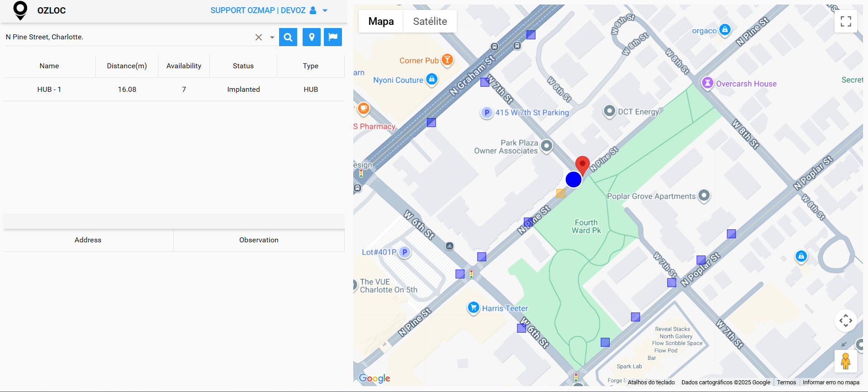The height and width of the screenshot is (392, 868).
Task: Click the Lot#401P parking icon
Action: 405,252
